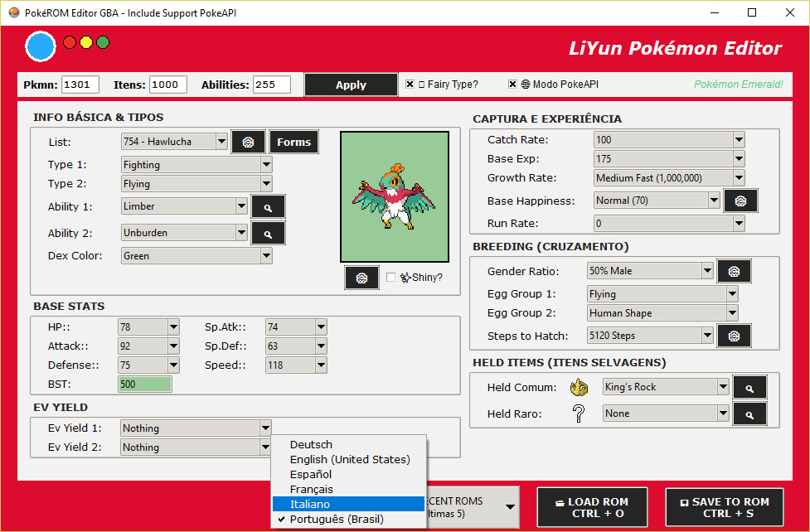Expand the Type 1 Fighting dropdown
Viewport: 810px width, 532px height.
(x=266, y=165)
